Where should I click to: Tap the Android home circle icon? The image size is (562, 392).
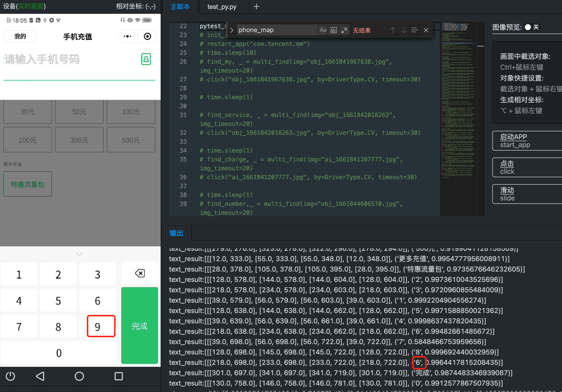pos(79,376)
